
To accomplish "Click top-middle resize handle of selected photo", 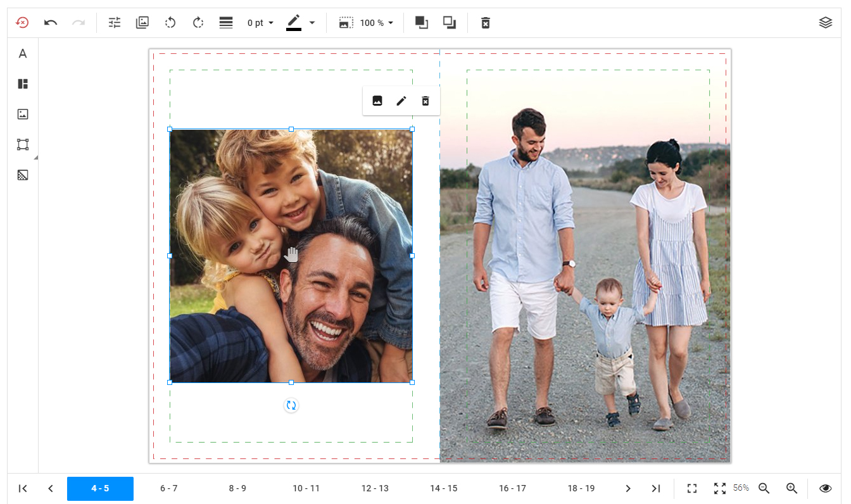I will click(291, 129).
